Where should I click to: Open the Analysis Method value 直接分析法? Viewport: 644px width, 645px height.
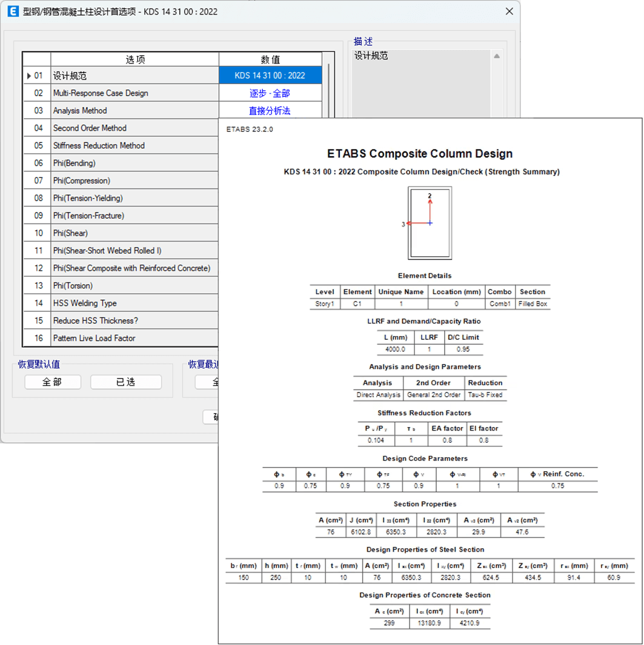pos(270,111)
